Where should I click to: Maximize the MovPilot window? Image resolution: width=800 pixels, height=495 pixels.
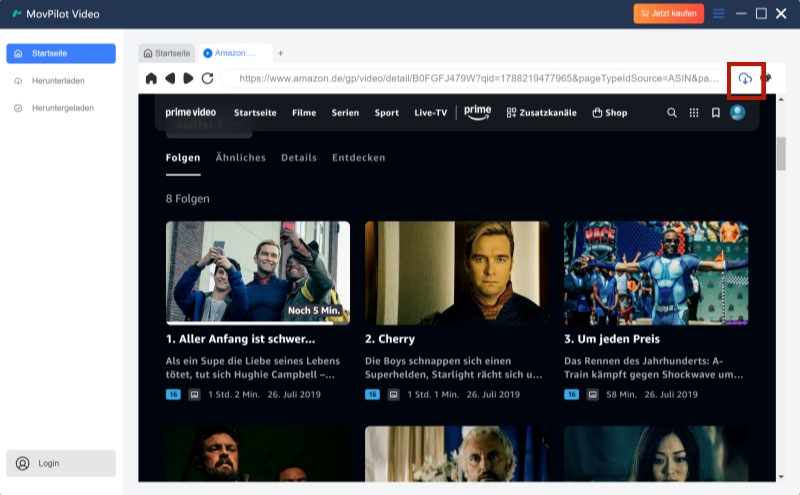point(761,14)
